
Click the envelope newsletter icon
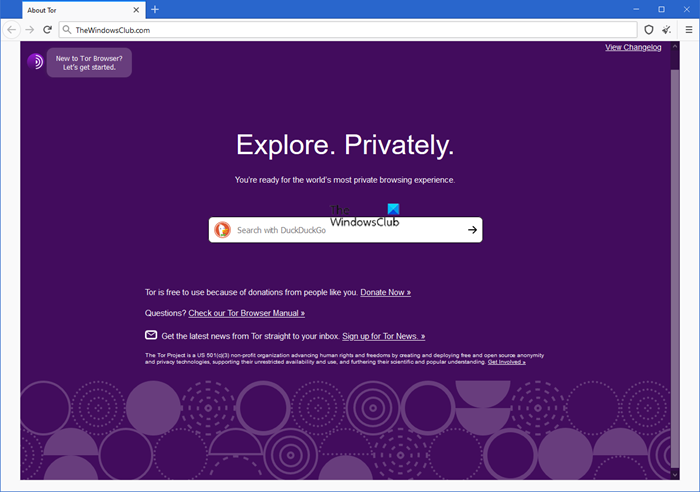pyautogui.click(x=151, y=335)
